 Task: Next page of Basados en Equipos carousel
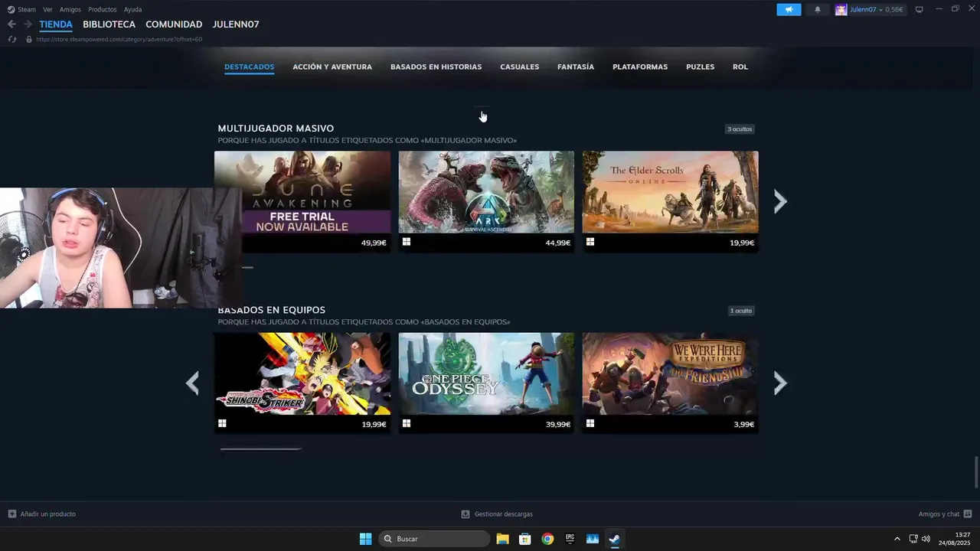point(780,383)
